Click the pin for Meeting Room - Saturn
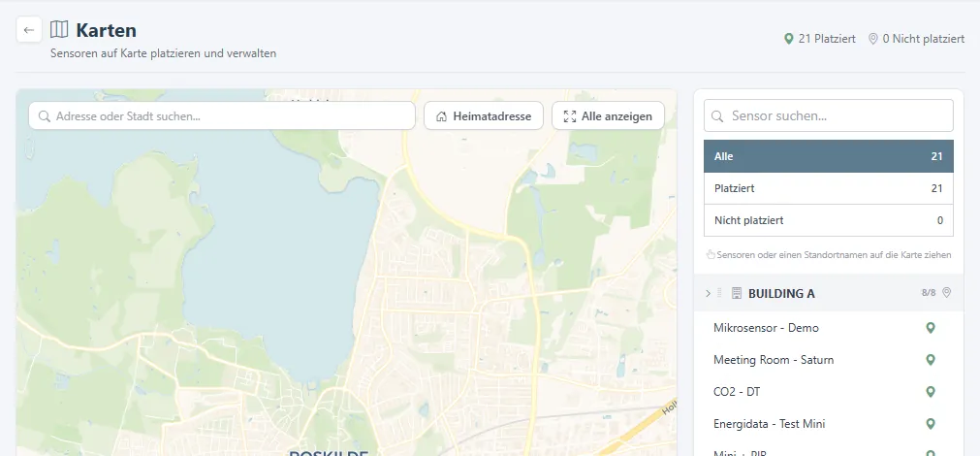The image size is (980, 456). 930,360
